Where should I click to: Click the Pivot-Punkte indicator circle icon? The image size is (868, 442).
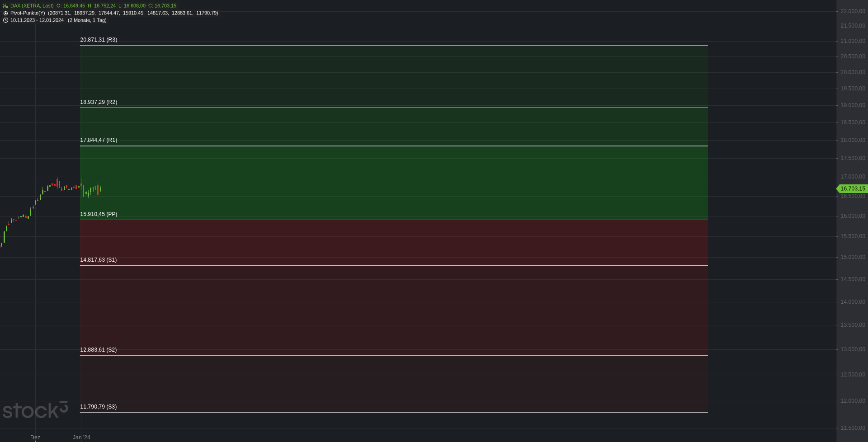click(5, 13)
